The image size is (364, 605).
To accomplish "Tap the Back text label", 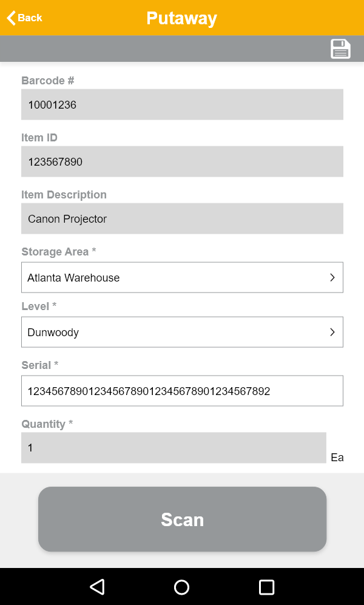I will pos(30,18).
